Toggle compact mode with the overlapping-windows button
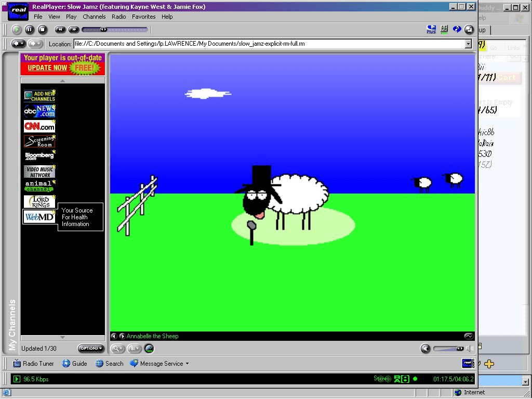This screenshot has width=532, height=399. [469, 30]
